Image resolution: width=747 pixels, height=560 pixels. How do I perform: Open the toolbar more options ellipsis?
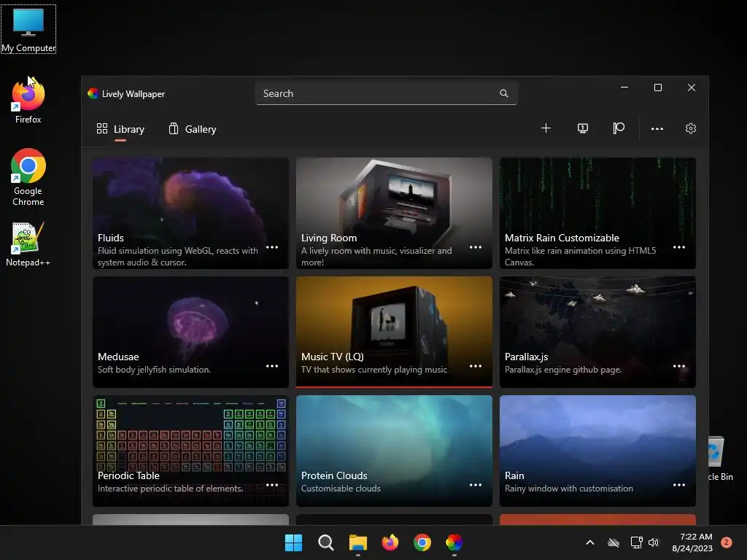pyautogui.click(x=657, y=128)
